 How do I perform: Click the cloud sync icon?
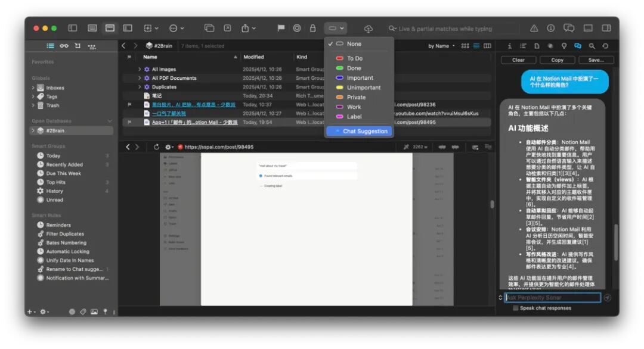369,29
